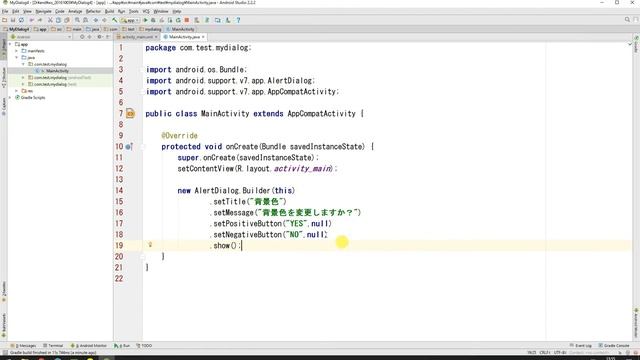Expand the res folder node
Image resolution: width=640 pixels, height=360 pixels.
(17, 91)
